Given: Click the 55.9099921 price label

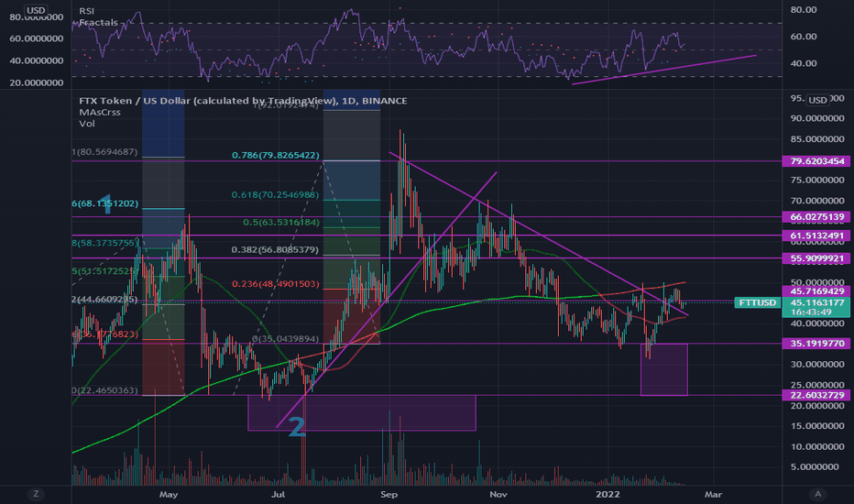Looking at the screenshot, I should 816,258.
